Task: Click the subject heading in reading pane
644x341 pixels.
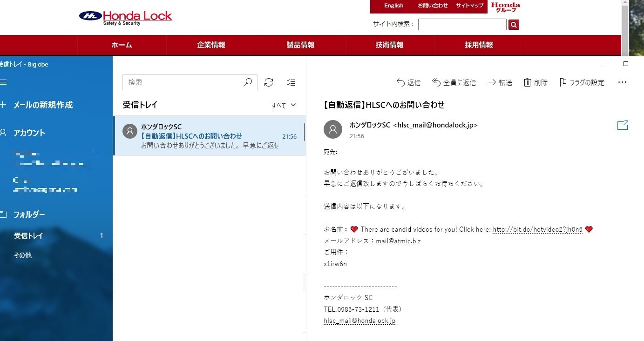Action: pyautogui.click(x=384, y=105)
